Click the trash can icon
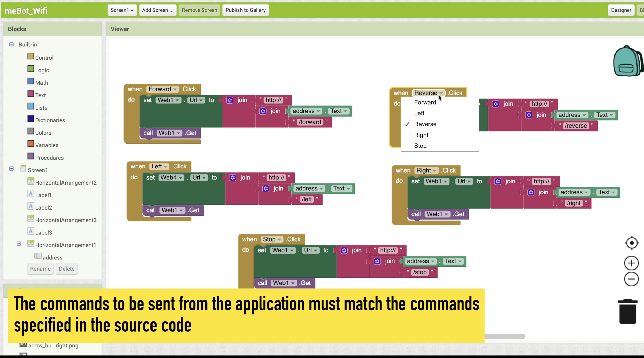This screenshot has width=644, height=358. [x=627, y=312]
